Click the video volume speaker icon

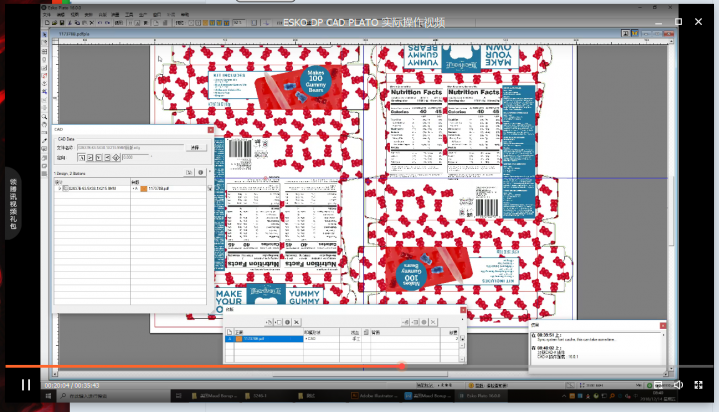(x=677, y=384)
